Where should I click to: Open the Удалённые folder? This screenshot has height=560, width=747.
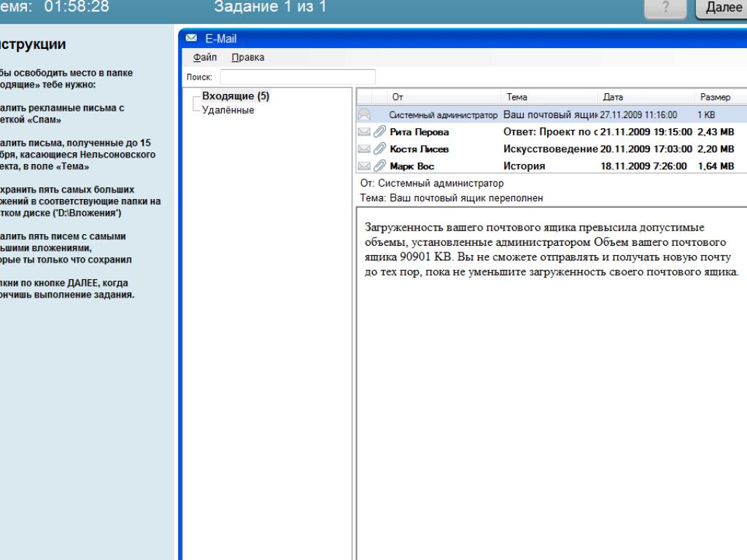point(228,110)
